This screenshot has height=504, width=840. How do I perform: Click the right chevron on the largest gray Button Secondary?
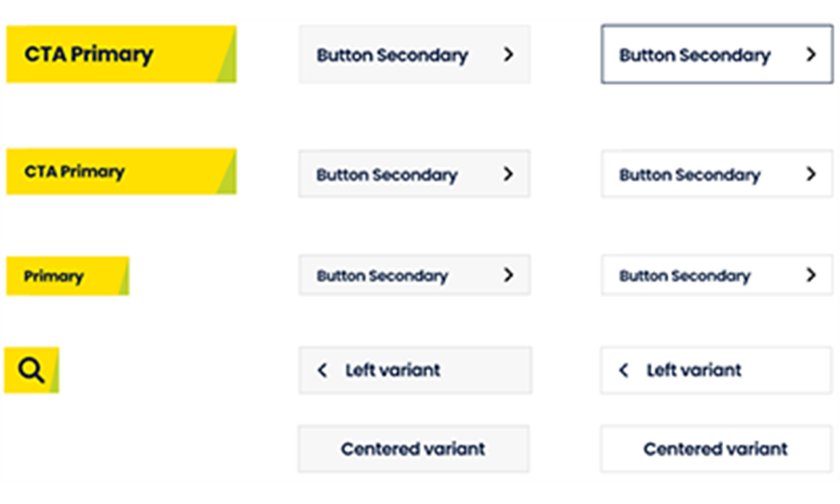click(509, 54)
